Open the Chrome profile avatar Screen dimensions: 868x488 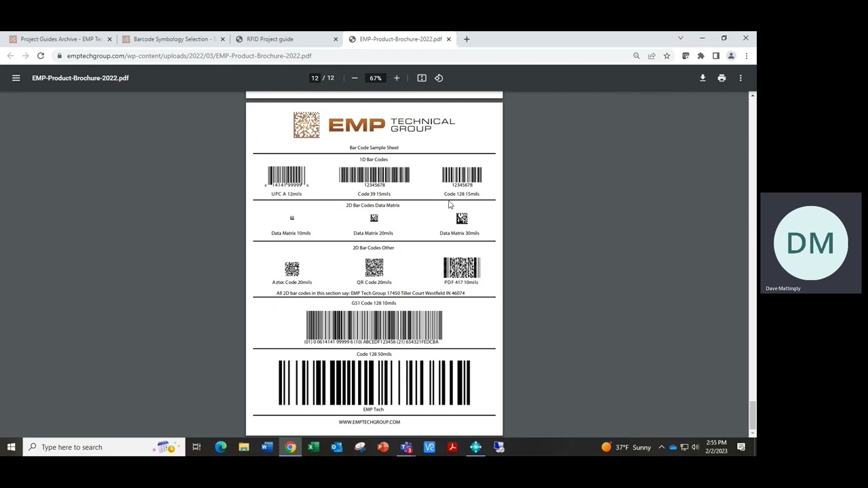tap(731, 56)
